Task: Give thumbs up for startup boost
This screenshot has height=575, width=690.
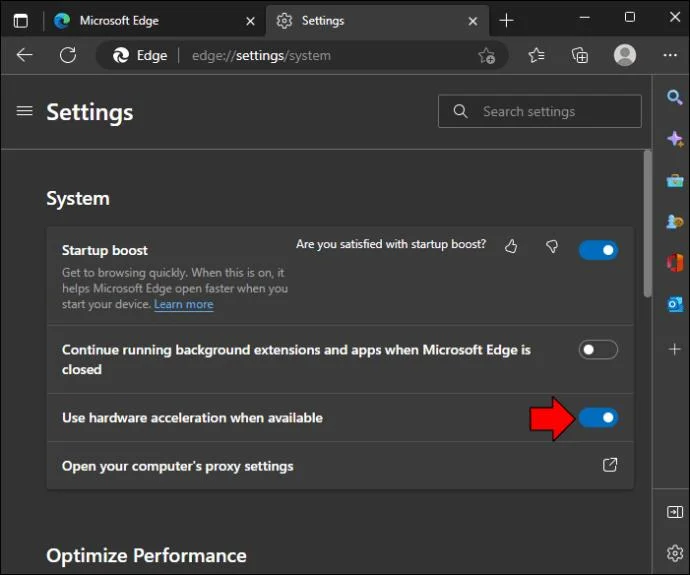Action: [511, 246]
